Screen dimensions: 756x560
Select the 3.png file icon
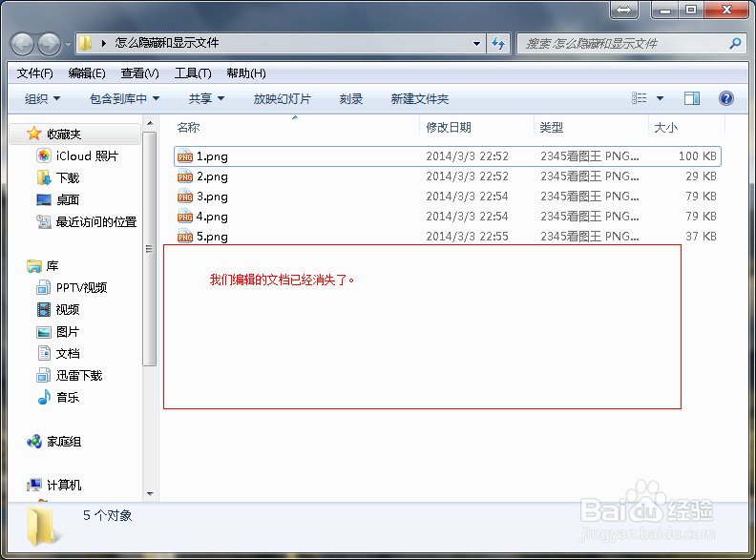(185, 197)
